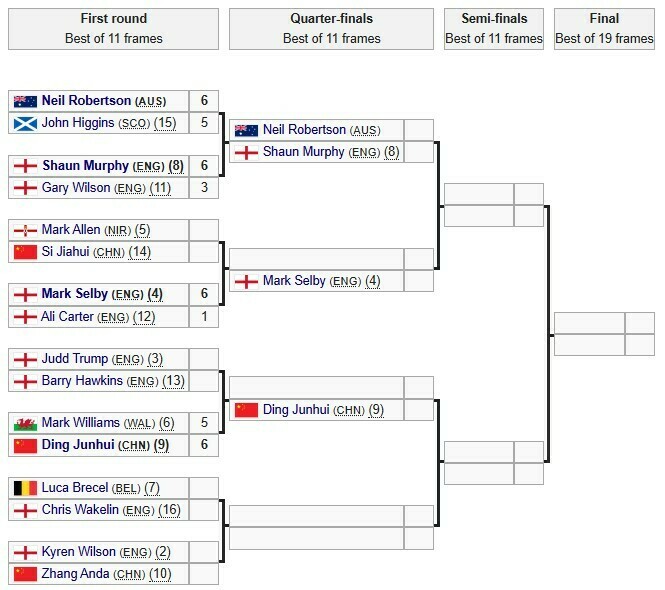This screenshot has height=590, width=665.
Task: Click Ding Junhui's flag in the Quarter-finals
Action: click(246, 410)
